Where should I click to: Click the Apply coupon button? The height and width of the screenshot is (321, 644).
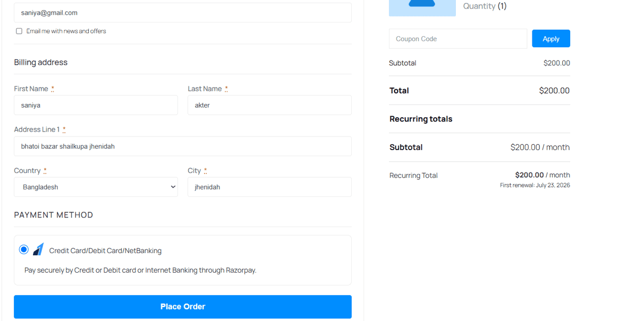pyautogui.click(x=551, y=39)
